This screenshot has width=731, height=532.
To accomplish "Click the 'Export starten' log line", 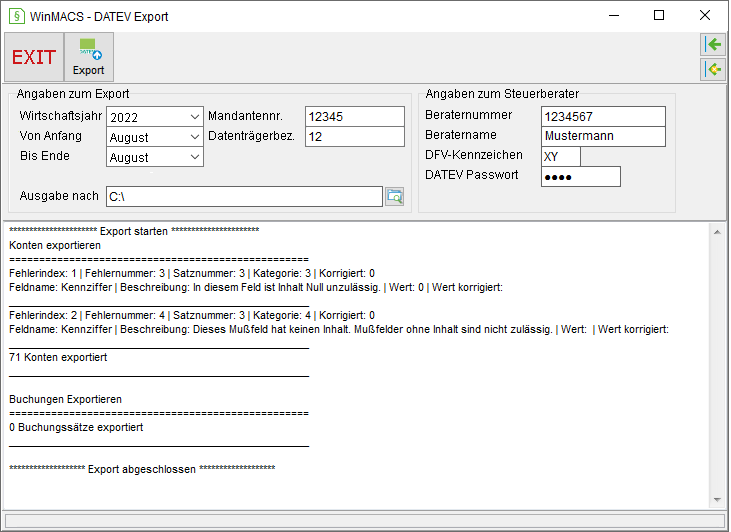I will (x=134, y=231).
